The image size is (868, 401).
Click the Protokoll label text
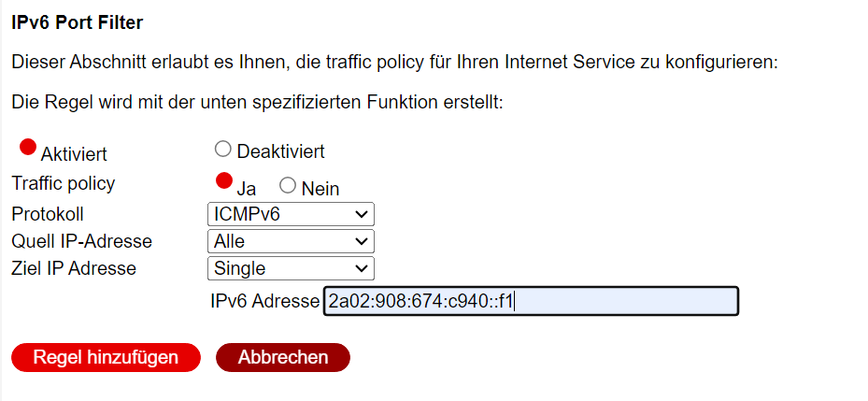[47, 214]
